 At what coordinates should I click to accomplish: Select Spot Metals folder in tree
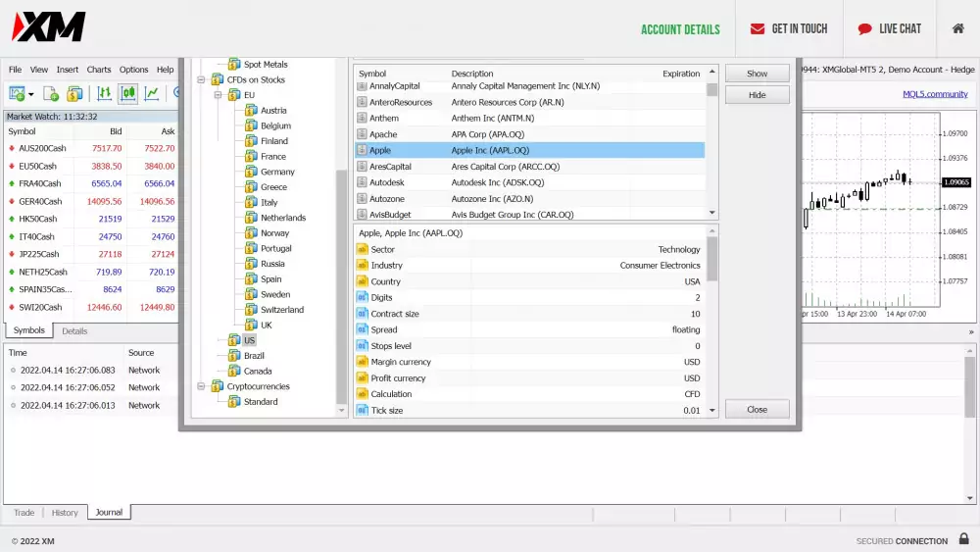(258, 65)
